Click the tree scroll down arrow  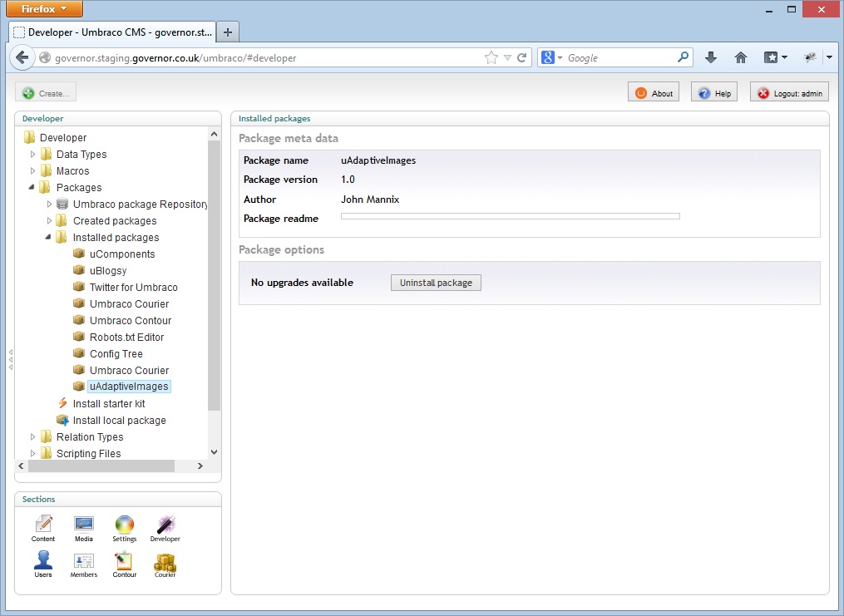click(215, 452)
